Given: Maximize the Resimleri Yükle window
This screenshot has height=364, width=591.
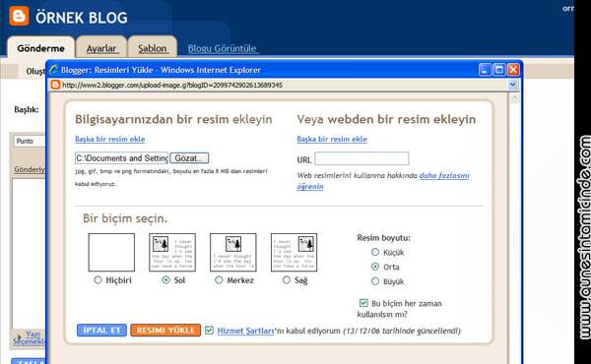Looking at the screenshot, I should click(499, 70).
